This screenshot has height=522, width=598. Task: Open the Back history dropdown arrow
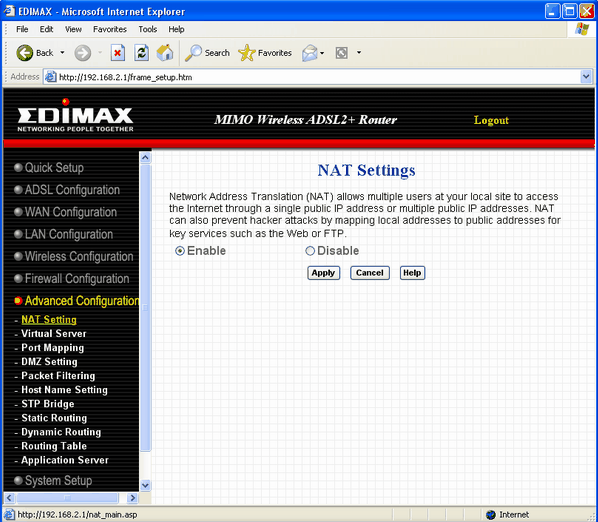pyautogui.click(x=62, y=53)
